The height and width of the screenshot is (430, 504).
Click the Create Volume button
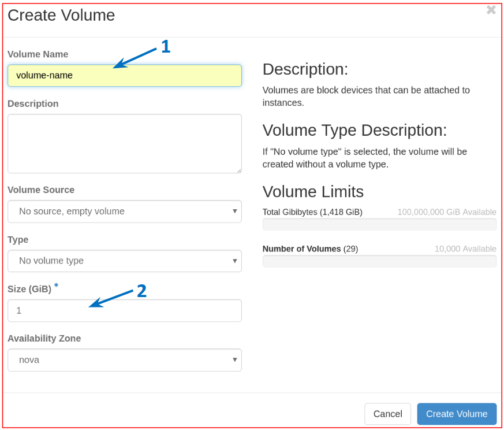coord(457,414)
